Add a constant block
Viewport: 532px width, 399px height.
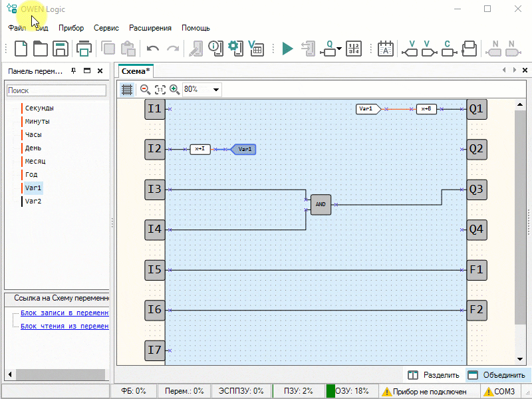point(450,49)
